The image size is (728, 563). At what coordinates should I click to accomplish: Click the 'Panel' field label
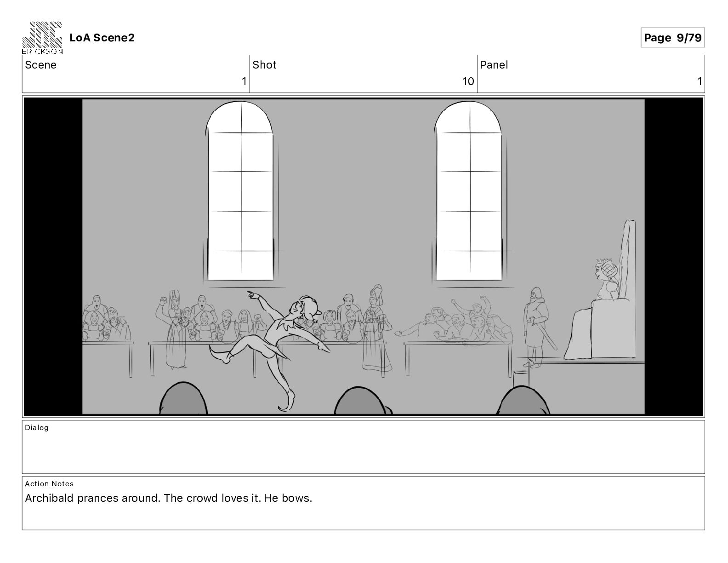[494, 65]
